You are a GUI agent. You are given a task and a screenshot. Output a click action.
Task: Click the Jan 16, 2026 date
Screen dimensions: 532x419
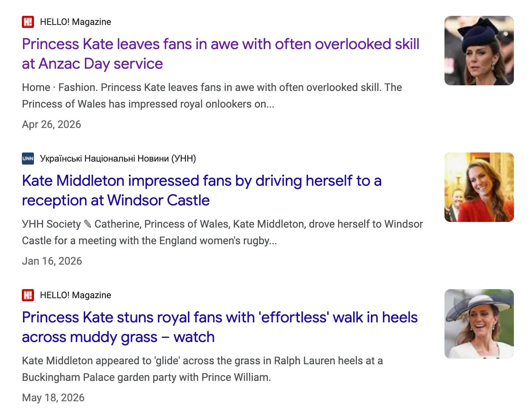[52, 261]
